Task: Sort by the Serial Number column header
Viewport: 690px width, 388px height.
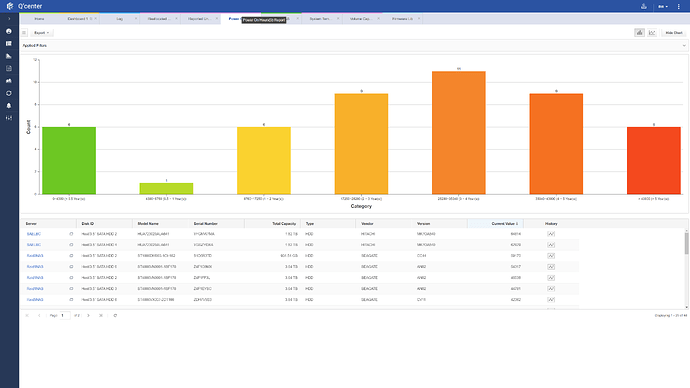Action: coord(216,223)
